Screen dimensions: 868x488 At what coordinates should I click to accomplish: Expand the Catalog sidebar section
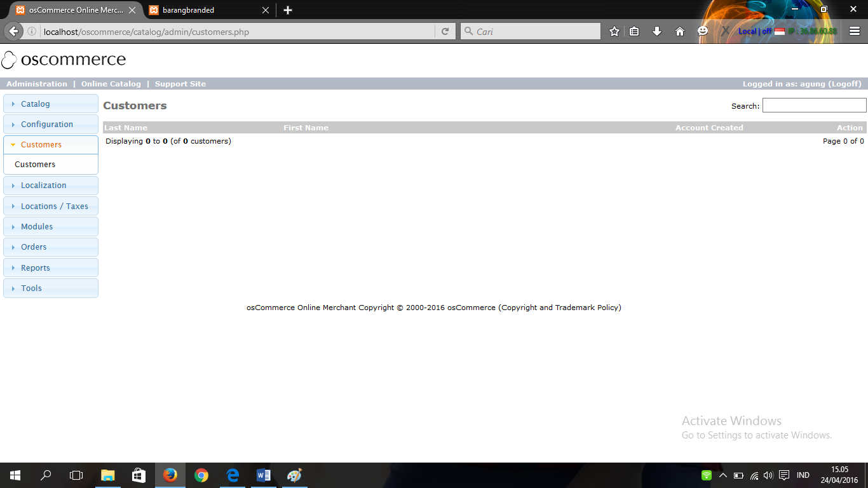51,104
